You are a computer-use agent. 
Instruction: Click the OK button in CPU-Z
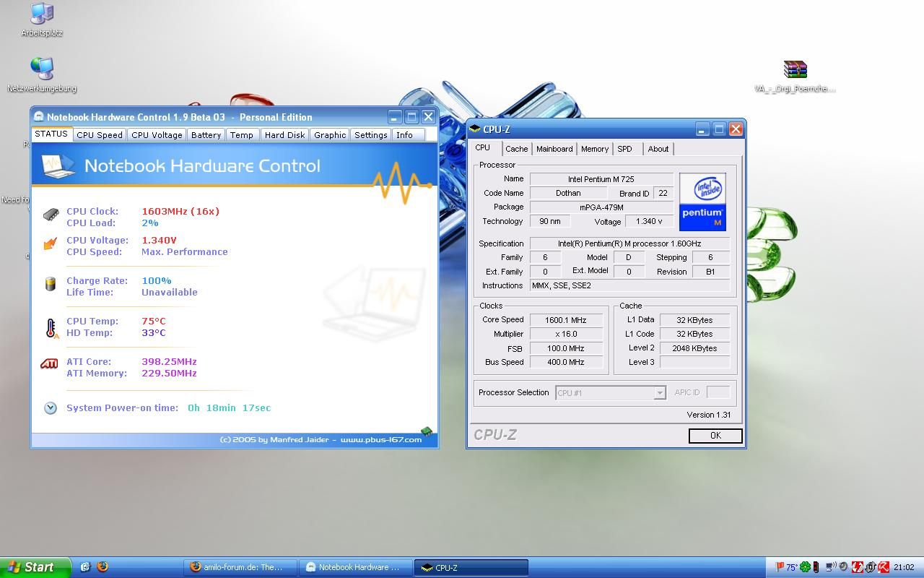coord(715,436)
